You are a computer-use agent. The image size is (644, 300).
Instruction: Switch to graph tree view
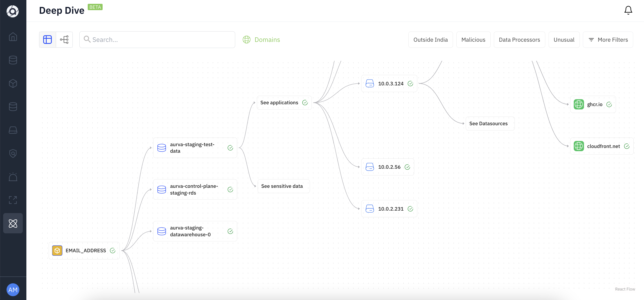click(x=64, y=39)
